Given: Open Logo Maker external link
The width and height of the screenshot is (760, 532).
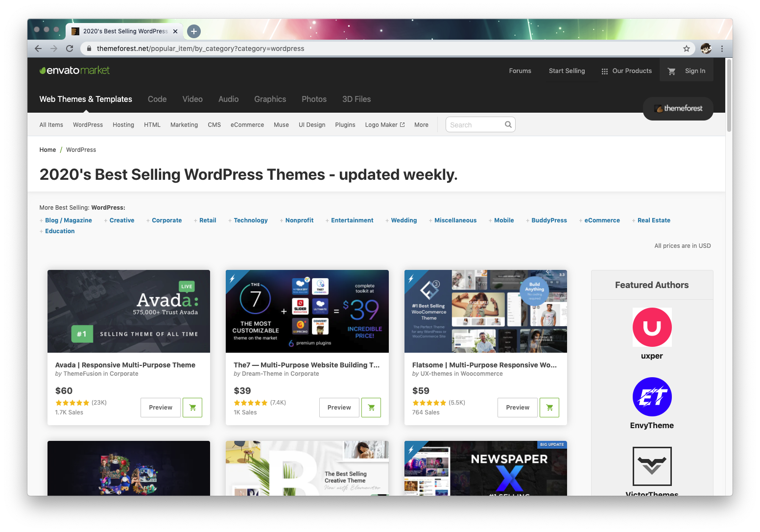Looking at the screenshot, I should click(x=385, y=125).
